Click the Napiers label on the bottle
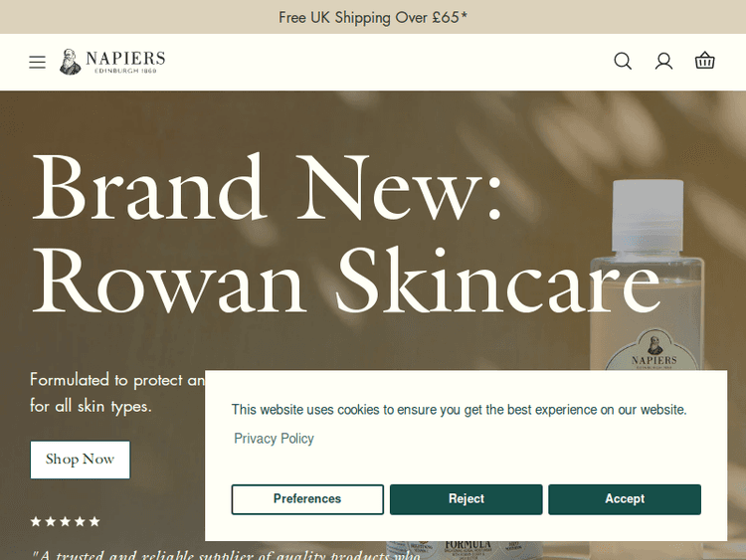The height and width of the screenshot is (560, 746). coord(653,351)
